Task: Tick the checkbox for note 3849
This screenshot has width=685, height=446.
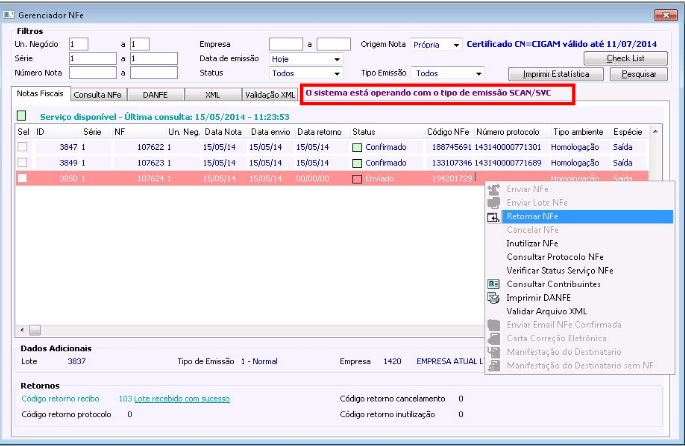Action: [x=22, y=162]
